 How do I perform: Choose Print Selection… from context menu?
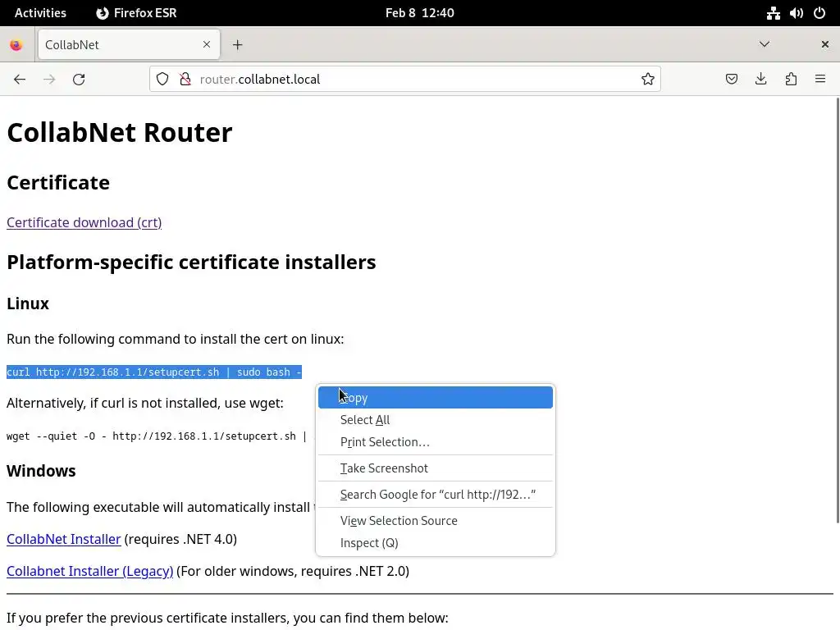pyautogui.click(x=436, y=442)
